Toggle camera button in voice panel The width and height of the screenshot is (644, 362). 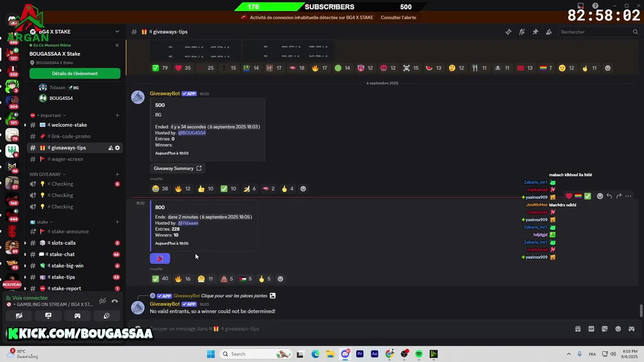(19, 316)
